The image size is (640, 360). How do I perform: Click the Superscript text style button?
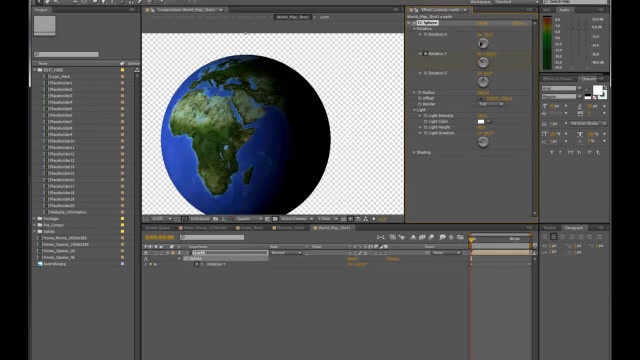(589, 153)
